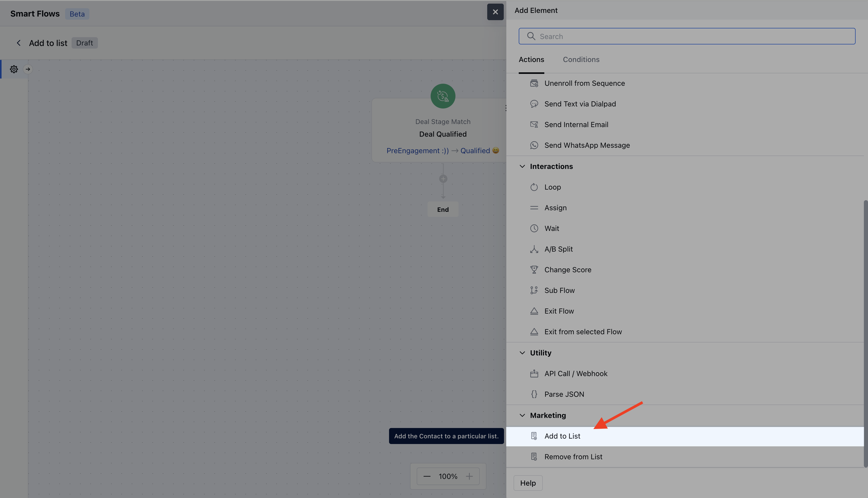Collapse the Interactions section
Viewport: 868px width, 498px height.
pyautogui.click(x=522, y=167)
